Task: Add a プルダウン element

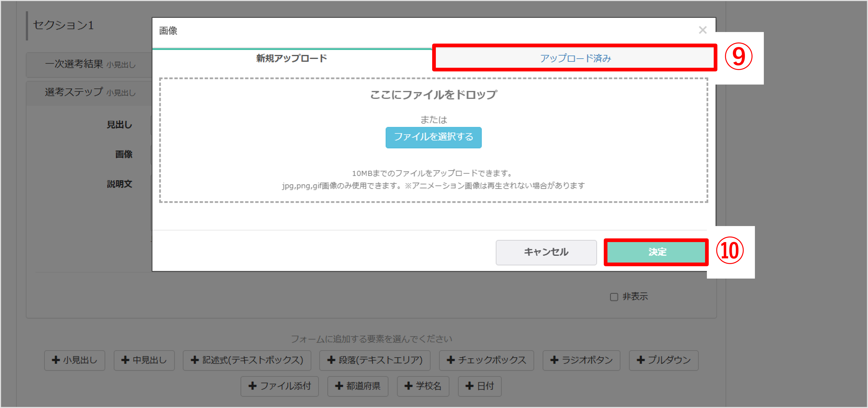Action: click(664, 360)
